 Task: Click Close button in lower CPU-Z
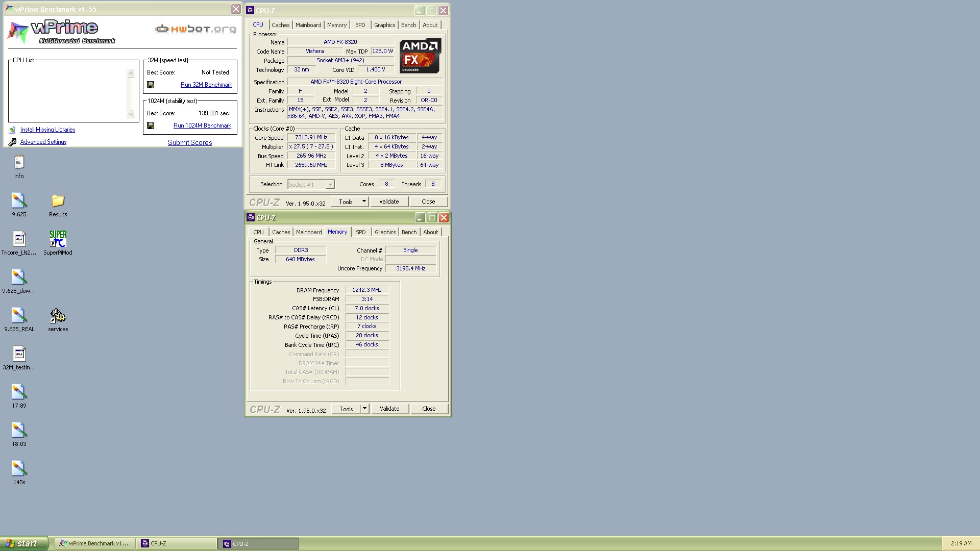[x=429, y=409]
